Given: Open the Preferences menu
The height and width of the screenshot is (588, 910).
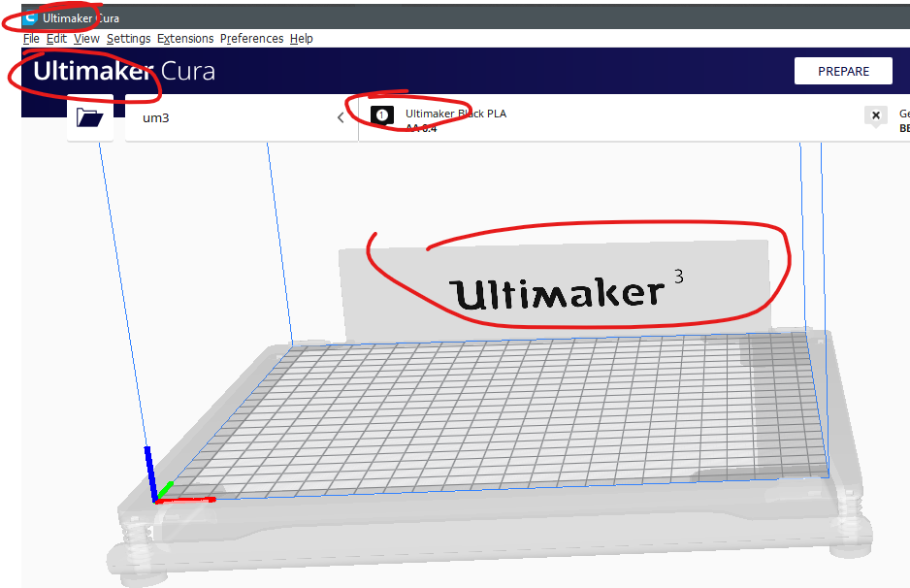Looking at the screenshot, I should coord(251,38).
